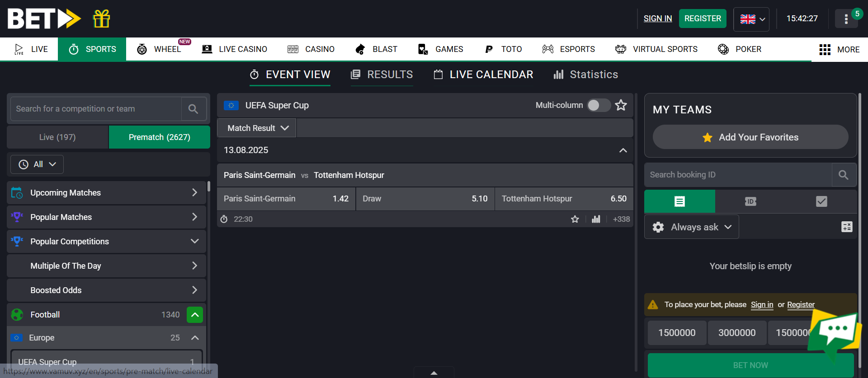Open the ESPORTS section
Image resolution: width=868 pixels, height=378 pixels.
(569, 49)
